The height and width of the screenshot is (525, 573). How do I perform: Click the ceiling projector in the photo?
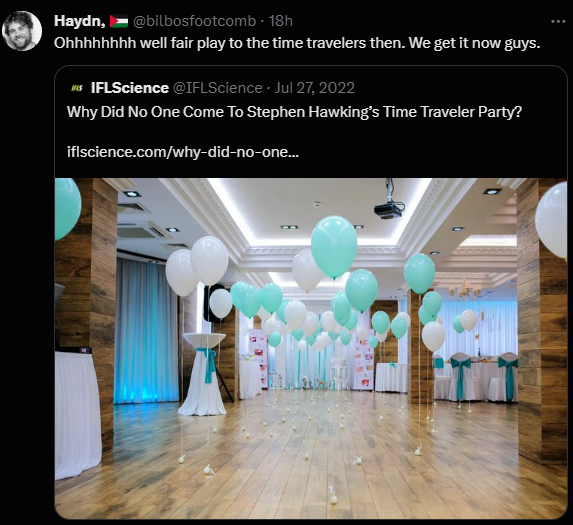point(389,205)
